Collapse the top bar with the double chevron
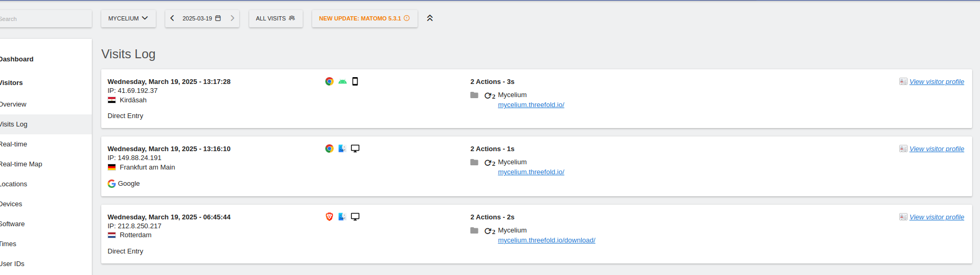This screenshot has width=980, height=275. pyautogui.click(x=430, y=18)
